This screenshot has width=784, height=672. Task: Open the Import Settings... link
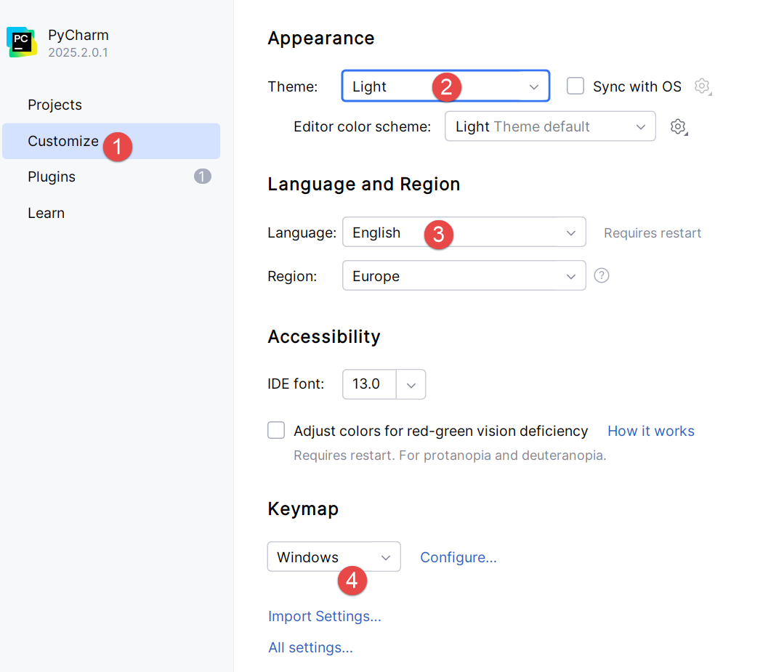(324, 616)
